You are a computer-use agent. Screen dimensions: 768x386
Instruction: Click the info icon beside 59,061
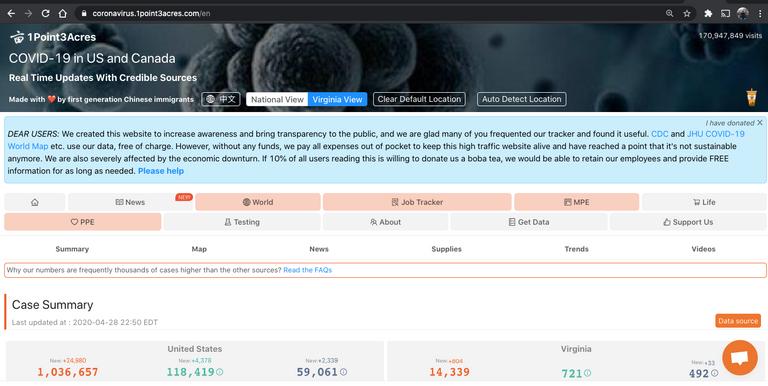tap(343, 372)
